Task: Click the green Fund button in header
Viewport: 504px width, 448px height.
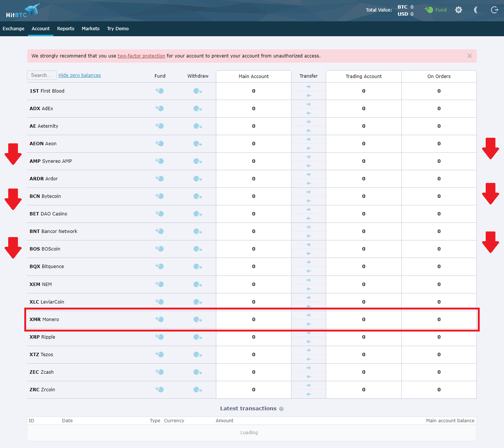Action: pos(436,10)
